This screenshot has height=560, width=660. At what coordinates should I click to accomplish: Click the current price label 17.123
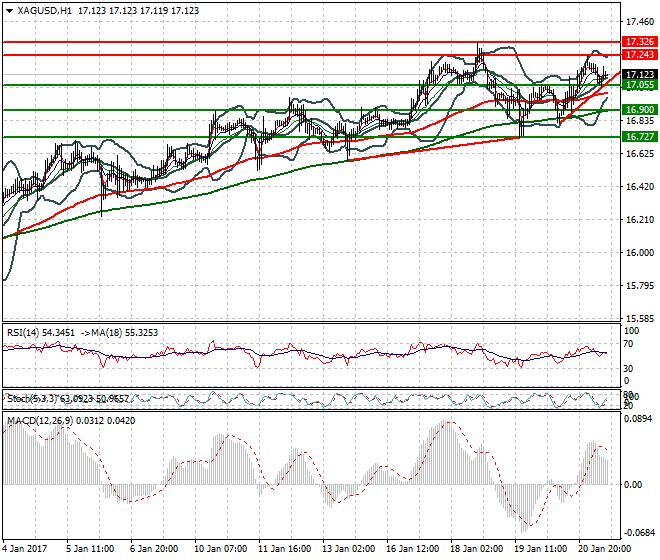tap(639, 75)
